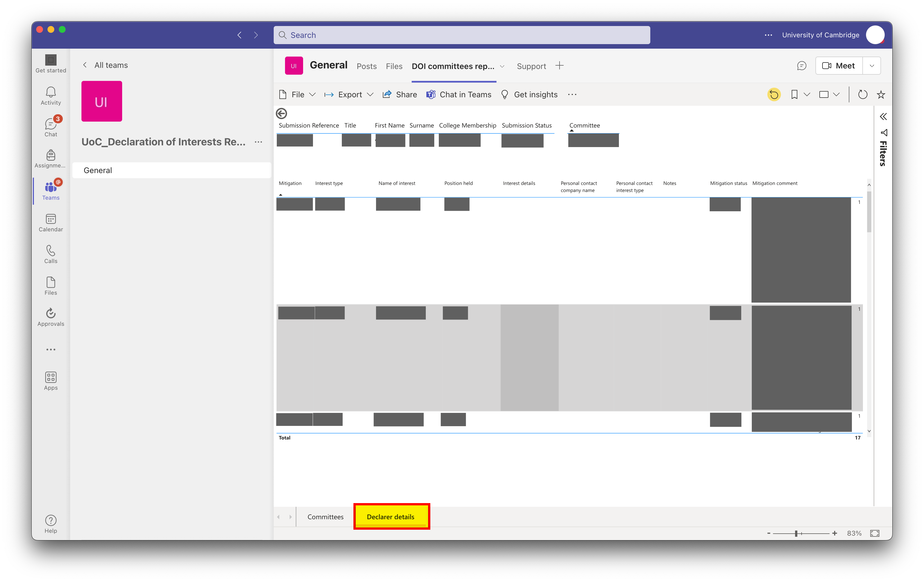Open the bookmarks dropdown chevron
924x582 pixels.
[807, 94]
